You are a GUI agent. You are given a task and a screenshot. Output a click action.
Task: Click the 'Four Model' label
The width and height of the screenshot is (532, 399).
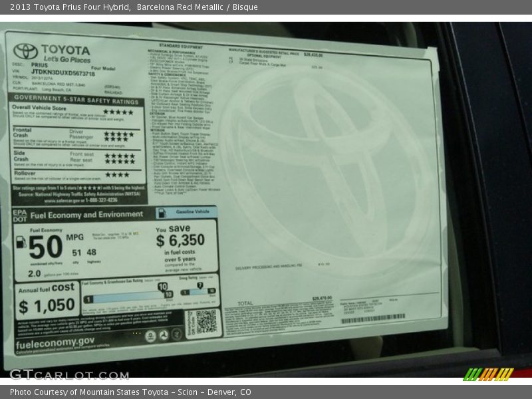click(103, 68)
